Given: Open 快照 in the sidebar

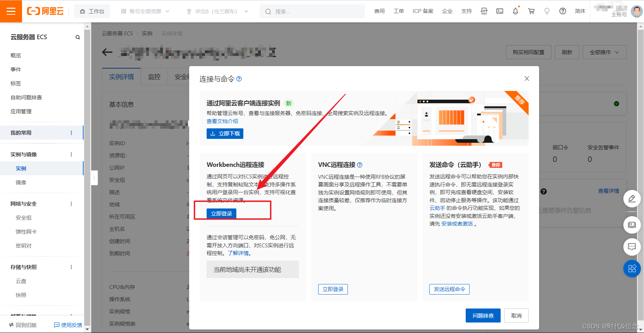Looking at the screenshot, I should [21, 295].
